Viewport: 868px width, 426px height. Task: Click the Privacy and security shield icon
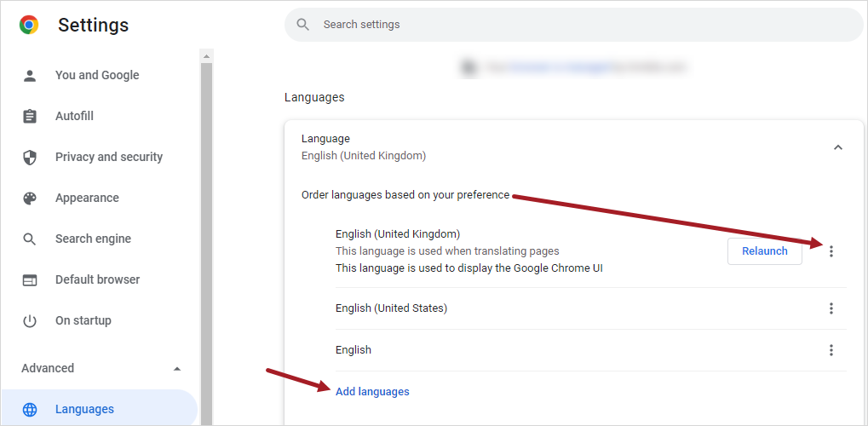(29, 158)
